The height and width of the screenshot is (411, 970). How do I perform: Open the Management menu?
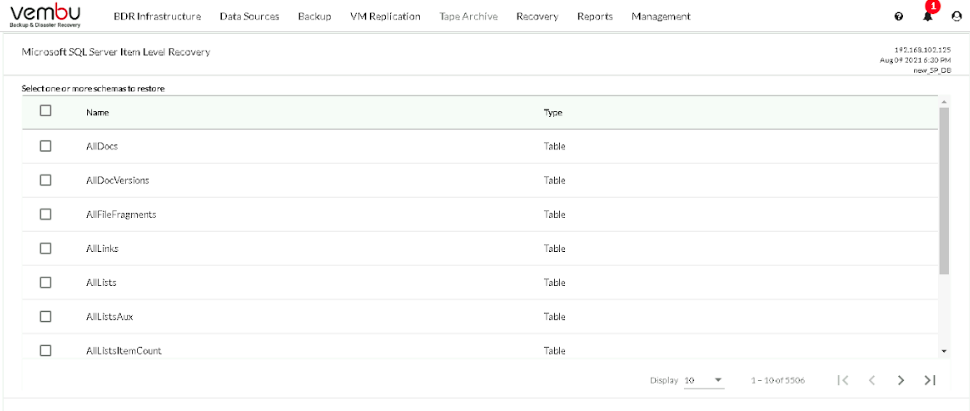click(661, 17)
